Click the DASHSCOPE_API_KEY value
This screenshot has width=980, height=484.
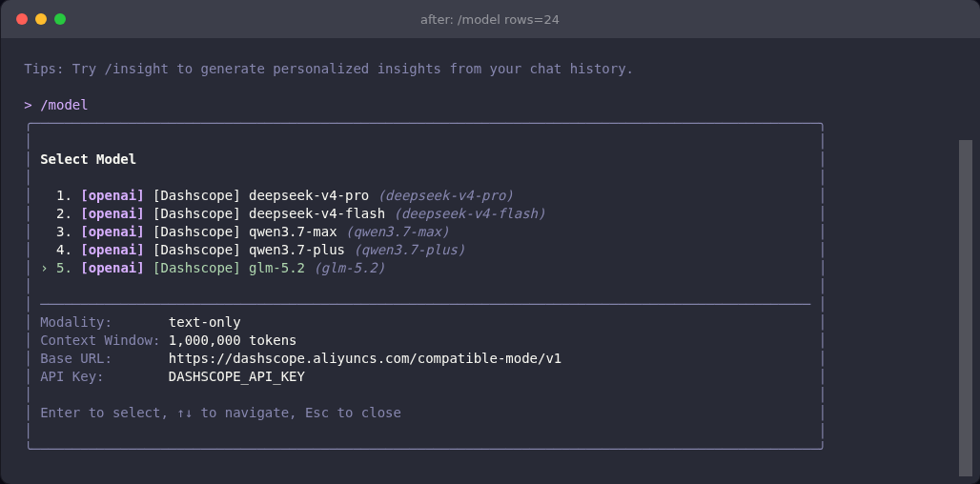[236, 376]
